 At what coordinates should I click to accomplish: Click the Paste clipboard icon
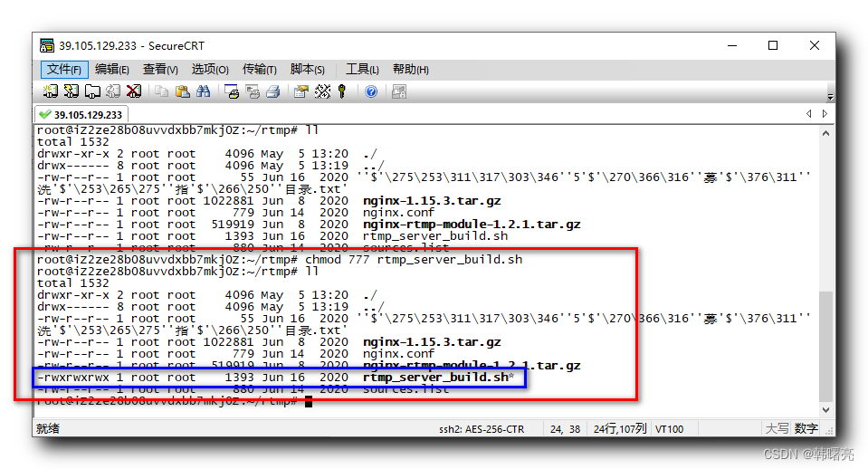coord(183,91)
